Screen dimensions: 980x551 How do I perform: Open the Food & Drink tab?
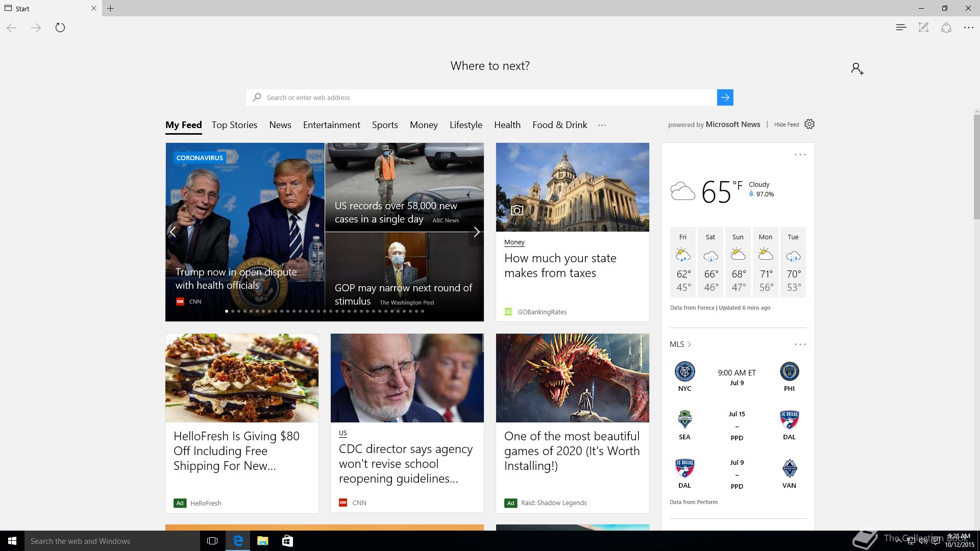(x=560, y=125)
